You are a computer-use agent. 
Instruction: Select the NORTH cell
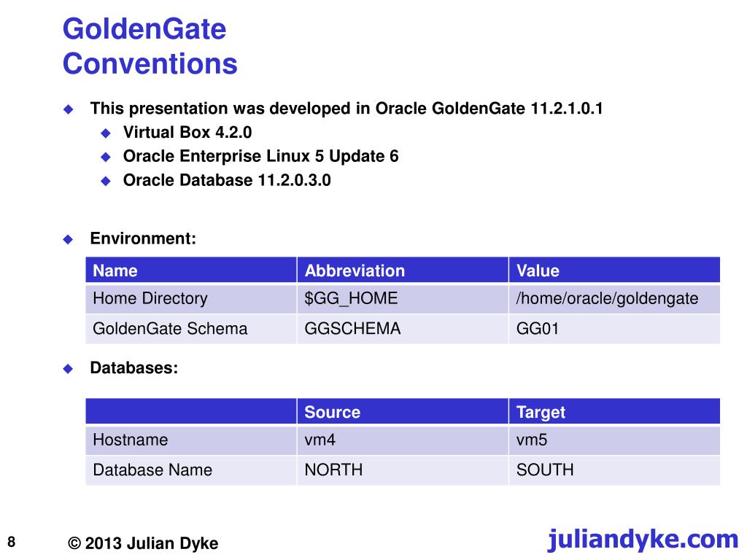click(x=403, y=470)
